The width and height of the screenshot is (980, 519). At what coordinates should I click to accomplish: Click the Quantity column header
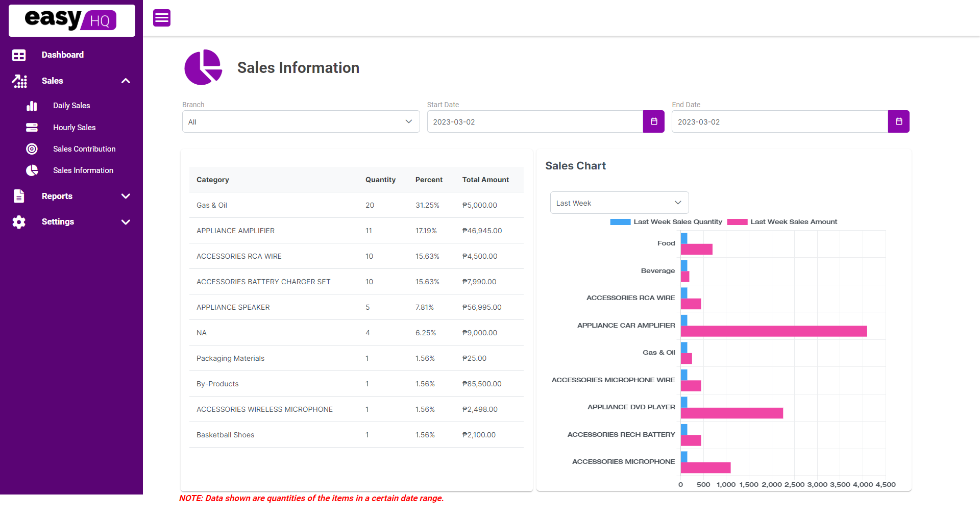pos(380,180)
